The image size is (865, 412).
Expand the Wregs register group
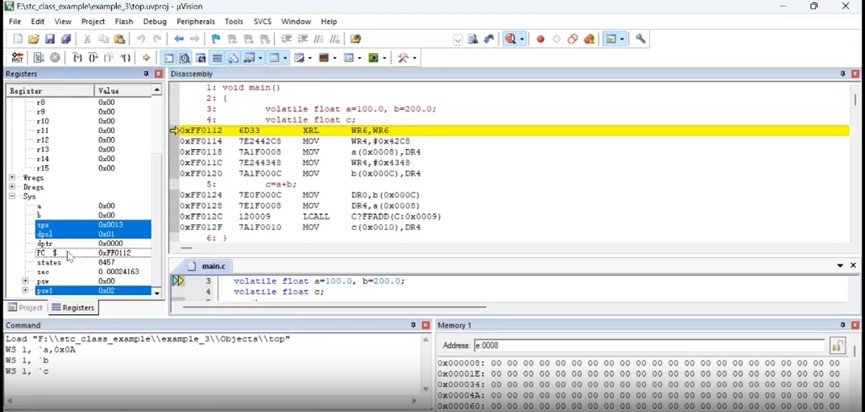(x=12, y=178)
